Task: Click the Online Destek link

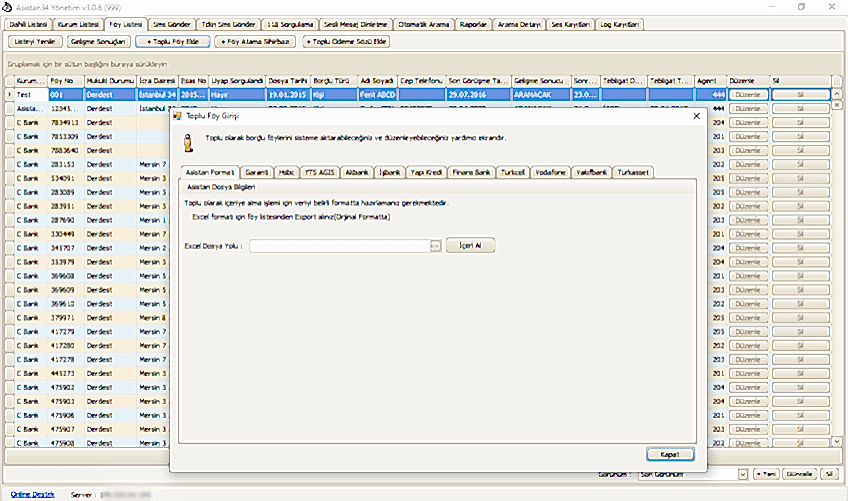Action: (32, 494)
